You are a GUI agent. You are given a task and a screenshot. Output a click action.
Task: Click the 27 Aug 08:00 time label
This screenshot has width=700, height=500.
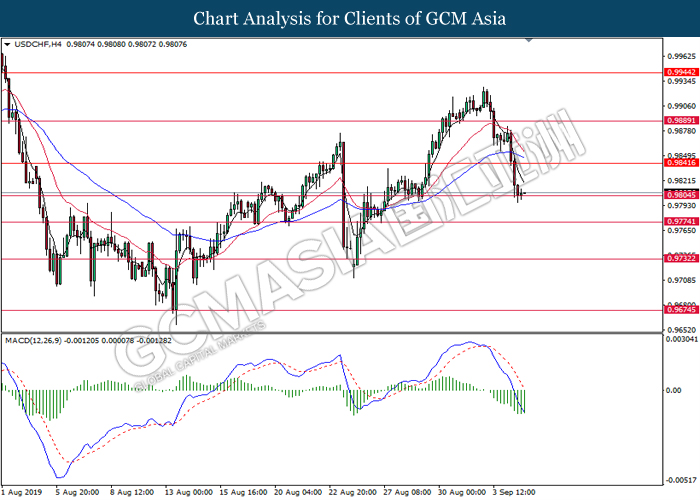pos(407,492)
